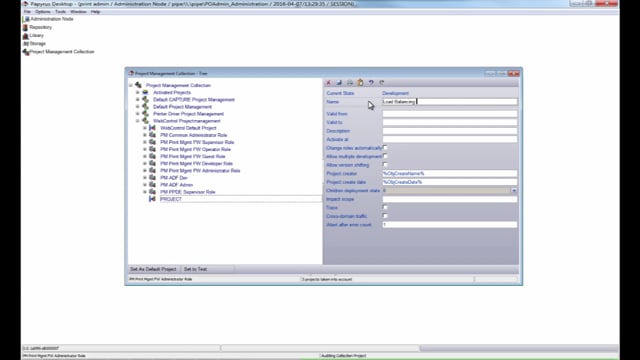640x360 pixels.
Task: Enable Allow multiple development checkbox
Action: (385, 156)
